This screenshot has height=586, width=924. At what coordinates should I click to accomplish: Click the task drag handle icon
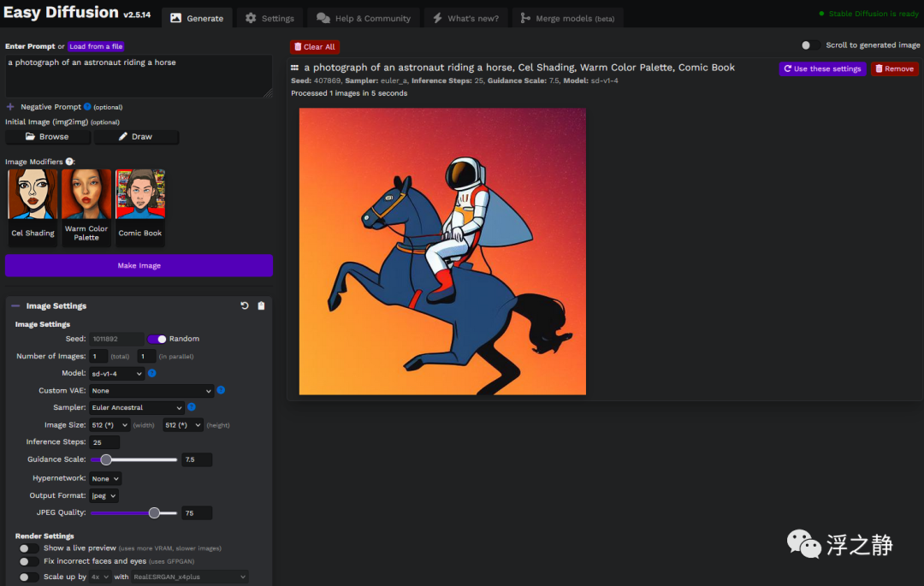pos(294,68)
